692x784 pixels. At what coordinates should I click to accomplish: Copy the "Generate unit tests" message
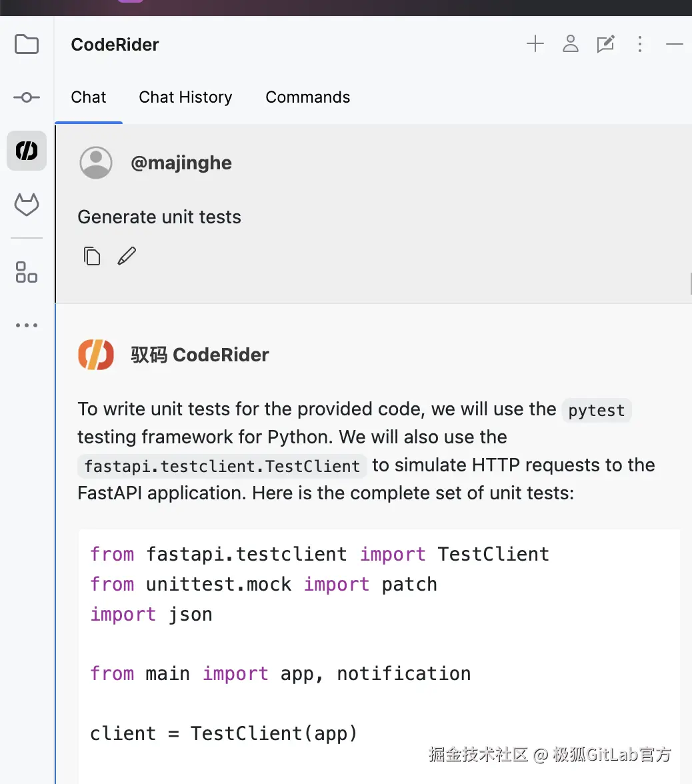click(x=92, y=256)
